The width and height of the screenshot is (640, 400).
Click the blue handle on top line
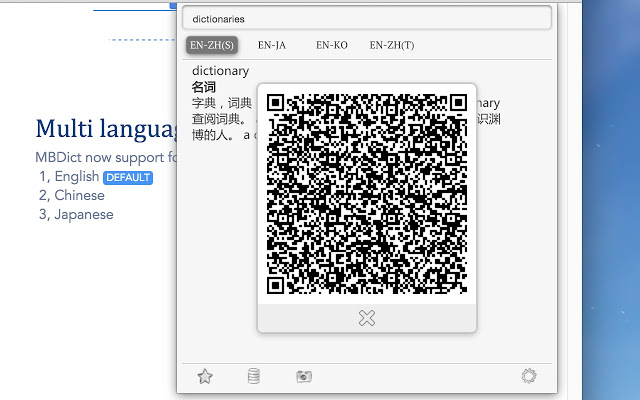pos(173,6)
